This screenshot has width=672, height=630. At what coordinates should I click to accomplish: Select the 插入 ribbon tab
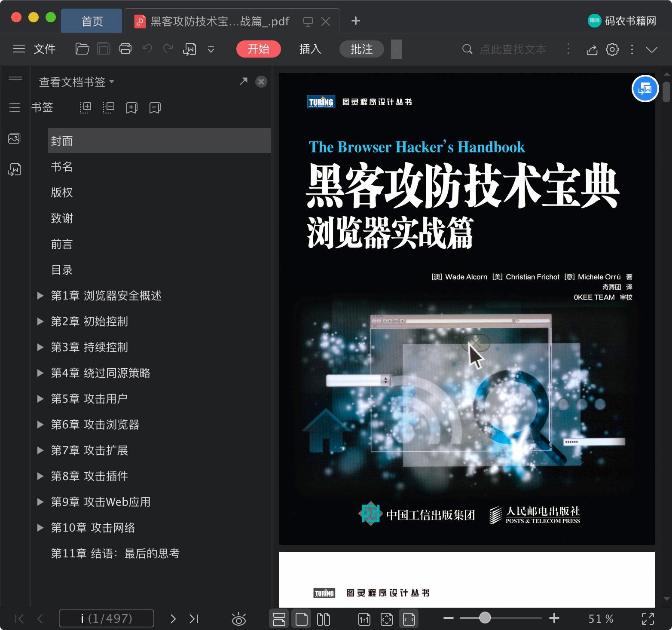(310, 49)
